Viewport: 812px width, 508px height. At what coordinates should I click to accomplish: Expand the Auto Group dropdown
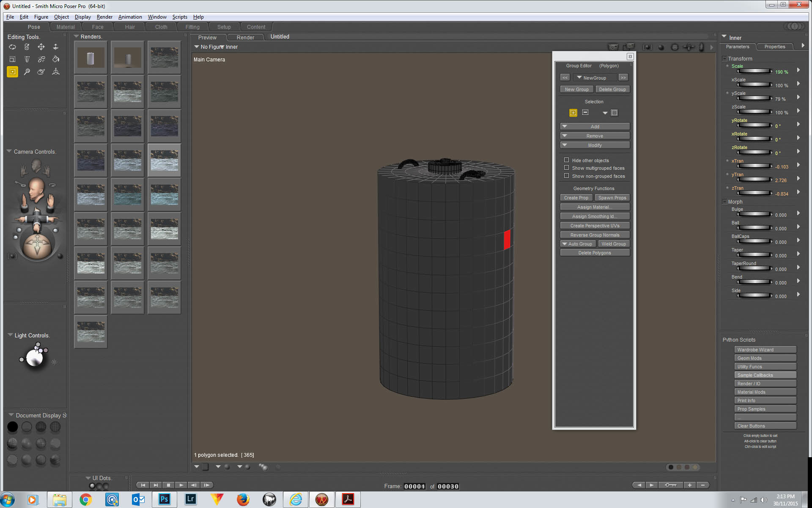pyautogui.click(x=565, y=244)
